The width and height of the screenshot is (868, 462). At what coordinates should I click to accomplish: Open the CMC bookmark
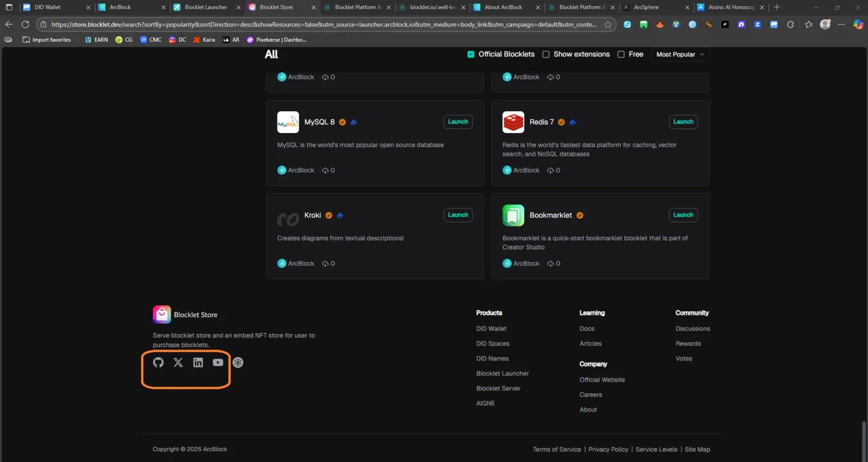[151, 40]
